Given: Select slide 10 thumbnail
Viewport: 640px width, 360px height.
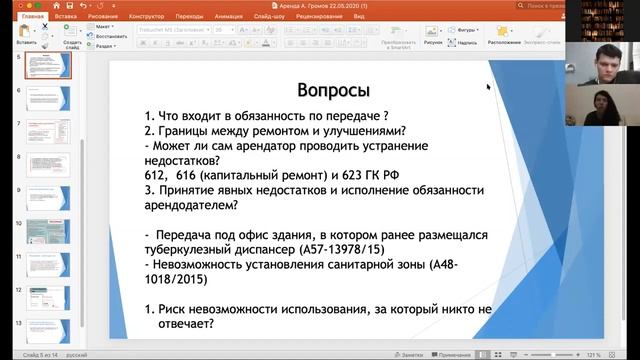Looking at the screenshot, I should pos(48,231).
